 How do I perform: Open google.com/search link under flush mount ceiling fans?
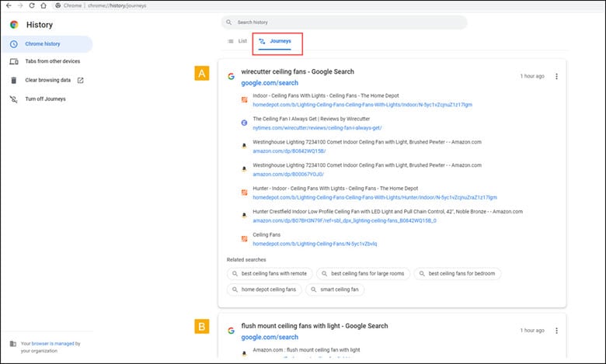point(270,338)
